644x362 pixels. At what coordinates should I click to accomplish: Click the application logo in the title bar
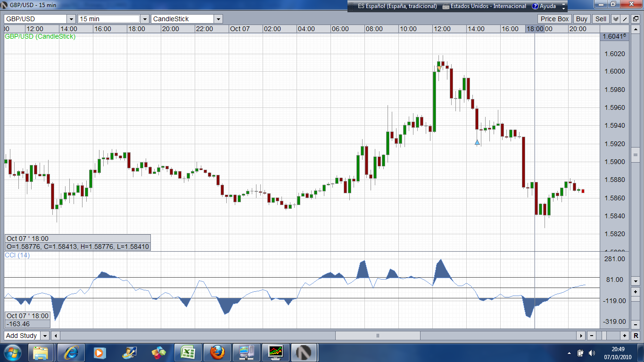[5, 5]
